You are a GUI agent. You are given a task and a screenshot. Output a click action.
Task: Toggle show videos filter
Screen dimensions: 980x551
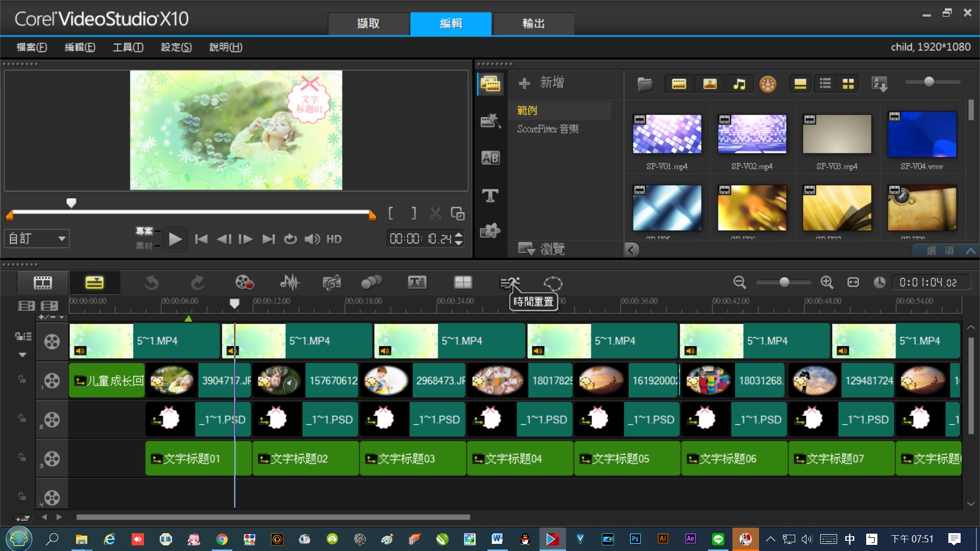[679, 84]
